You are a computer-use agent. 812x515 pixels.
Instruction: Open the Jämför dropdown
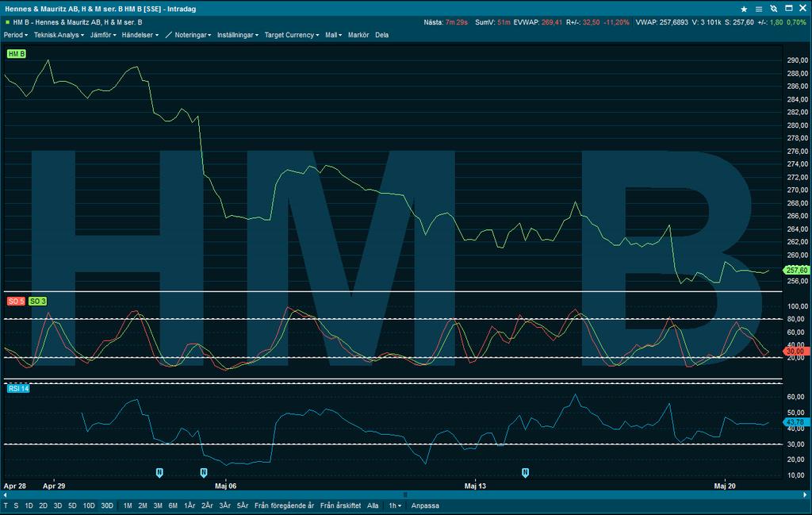pos(103,35)
